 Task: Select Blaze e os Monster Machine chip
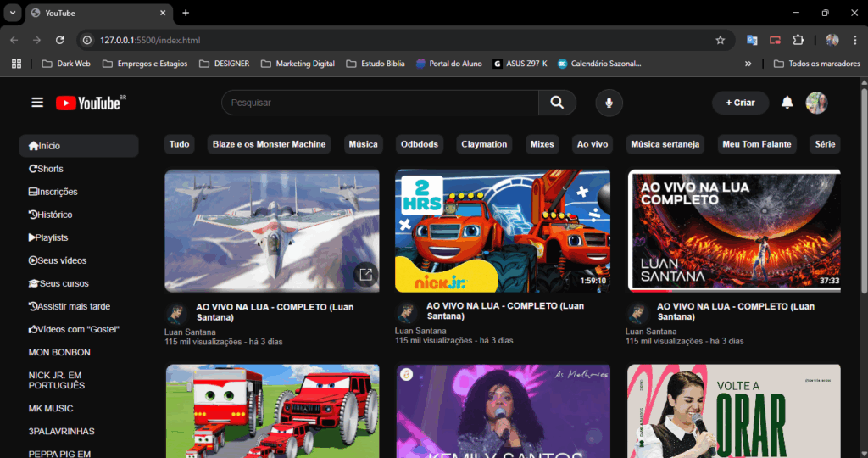tap(269, 144)
